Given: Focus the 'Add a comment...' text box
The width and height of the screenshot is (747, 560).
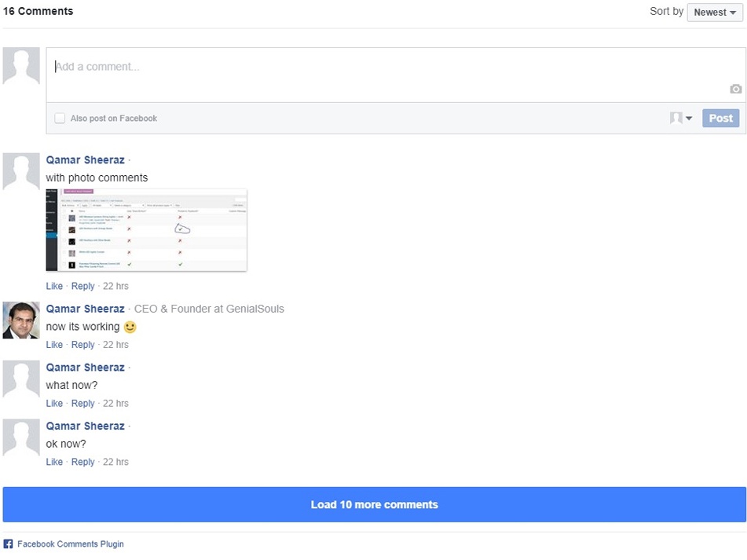Looking at the screenshot, I should [385, 68].
